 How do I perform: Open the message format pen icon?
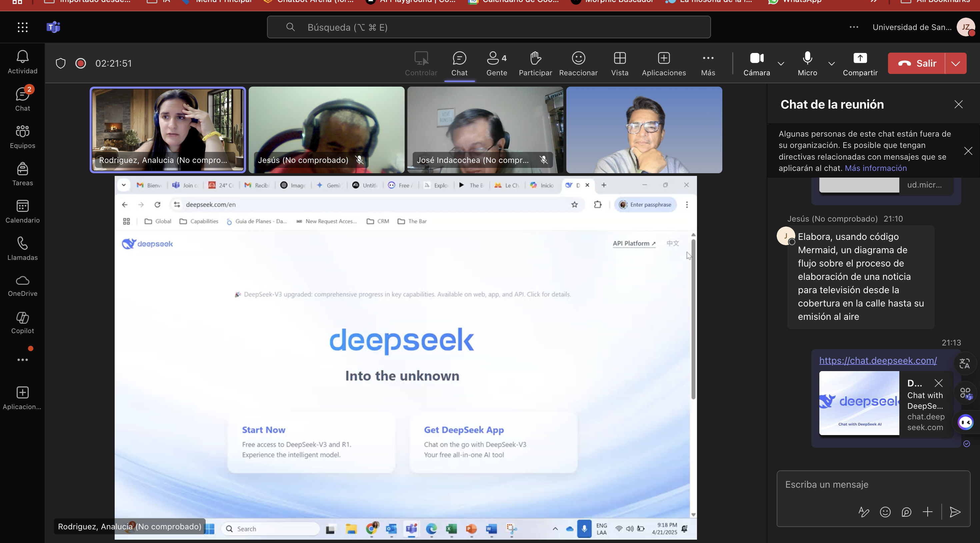click(x=864, y=512)
